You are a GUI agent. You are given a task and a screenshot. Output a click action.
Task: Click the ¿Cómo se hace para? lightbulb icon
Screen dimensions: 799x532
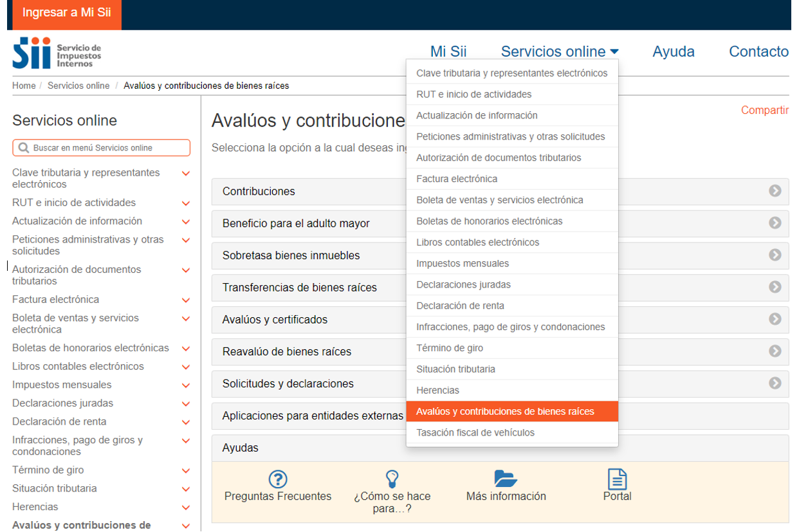coord(392,479)
